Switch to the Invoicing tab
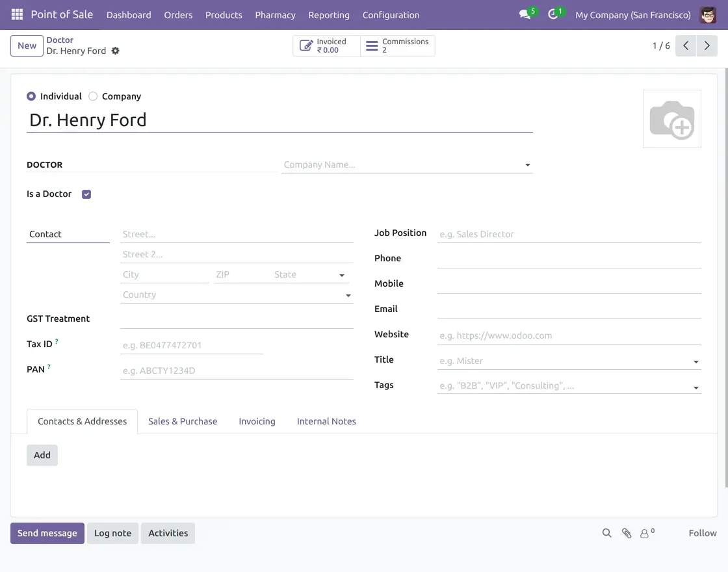 (x=257, y=421)
